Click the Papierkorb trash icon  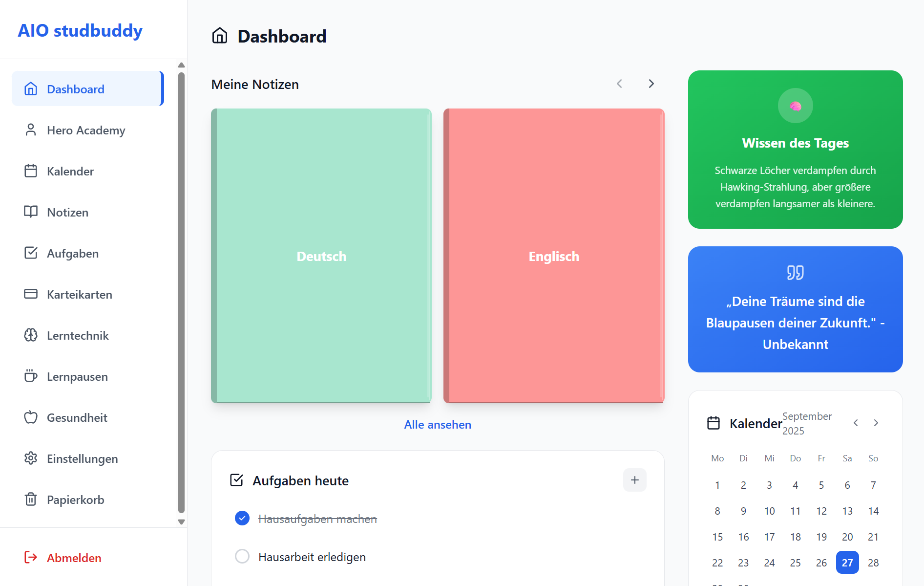click(x=31, y=499)
